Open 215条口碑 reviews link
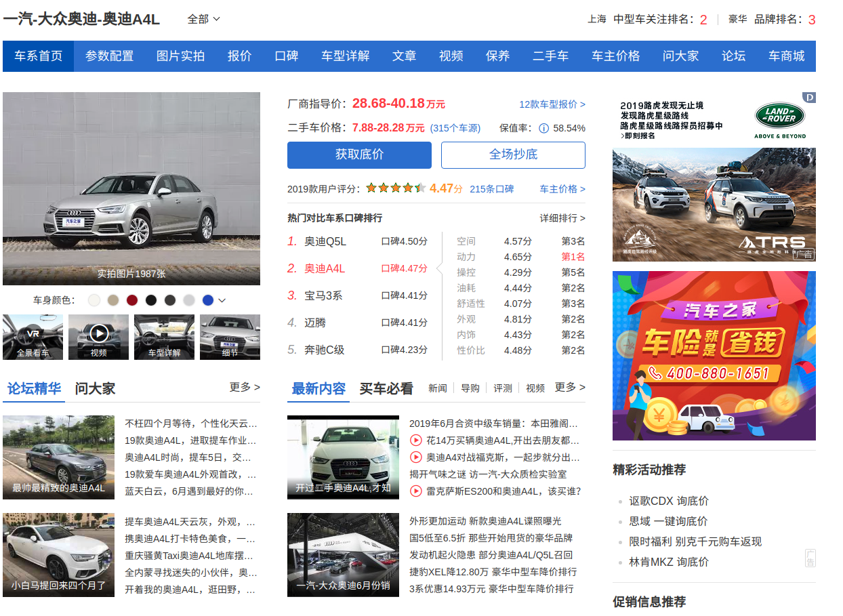 [x=491, y=189]
